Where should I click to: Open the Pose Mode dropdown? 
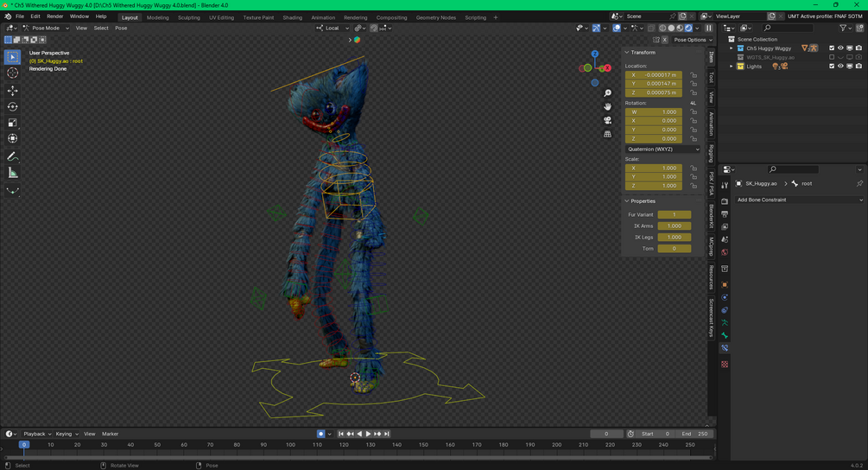click(46, 29)
